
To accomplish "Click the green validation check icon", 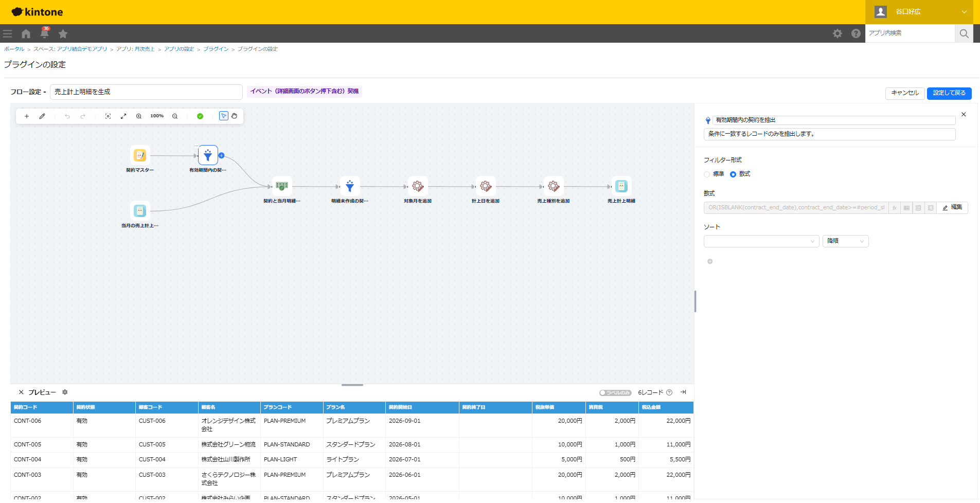I will click(x=200, y=116).
